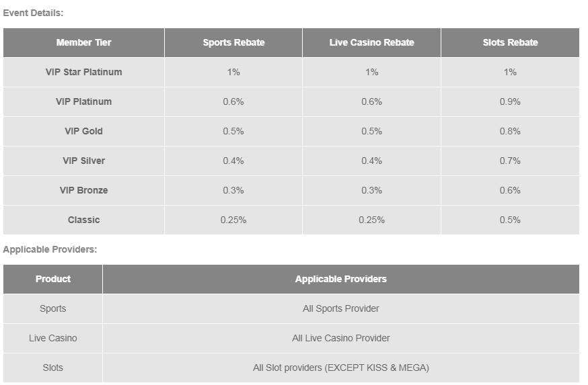
Task: Click Classic's 0.5% slots rebate cell
Action: click(510, 220)
